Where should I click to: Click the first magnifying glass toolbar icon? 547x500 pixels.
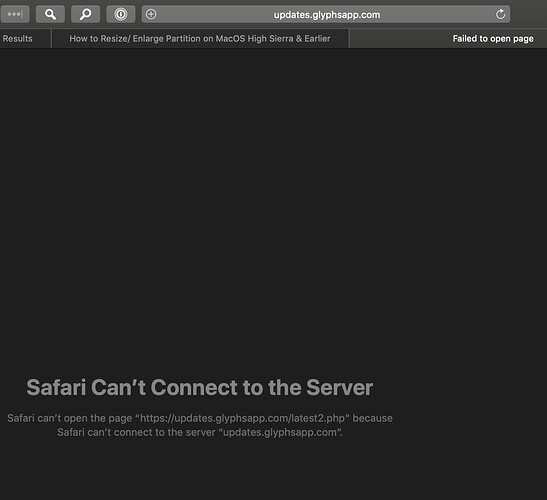point(50,14)
